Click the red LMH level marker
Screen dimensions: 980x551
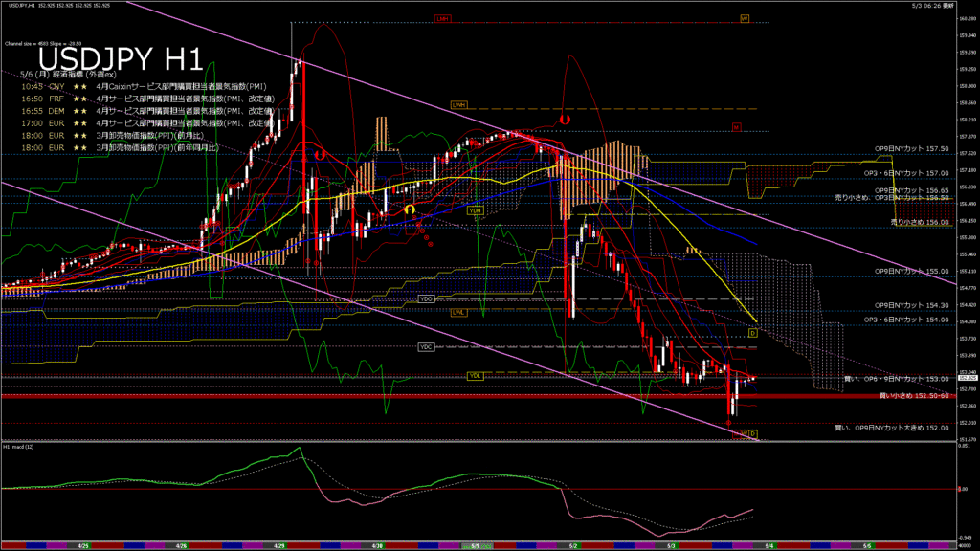pyautogui.click(x=442, y=18)
